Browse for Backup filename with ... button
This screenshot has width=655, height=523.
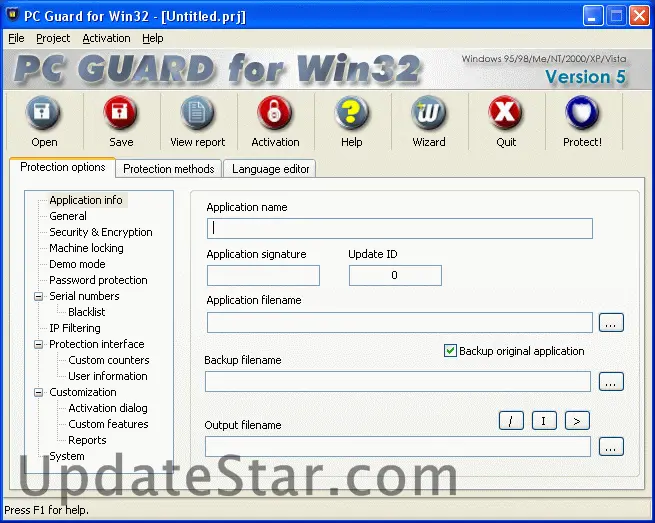tap(611, 381)
